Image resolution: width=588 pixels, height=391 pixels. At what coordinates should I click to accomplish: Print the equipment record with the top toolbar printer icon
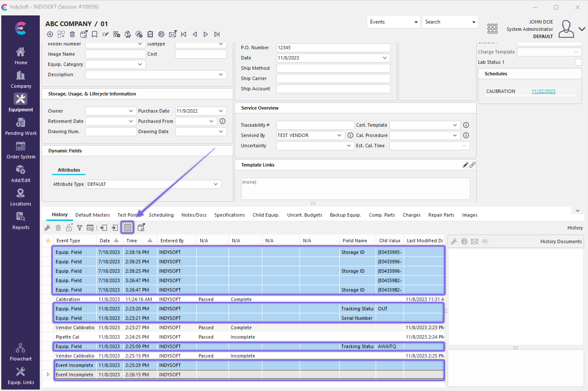(x=161, y=34)
